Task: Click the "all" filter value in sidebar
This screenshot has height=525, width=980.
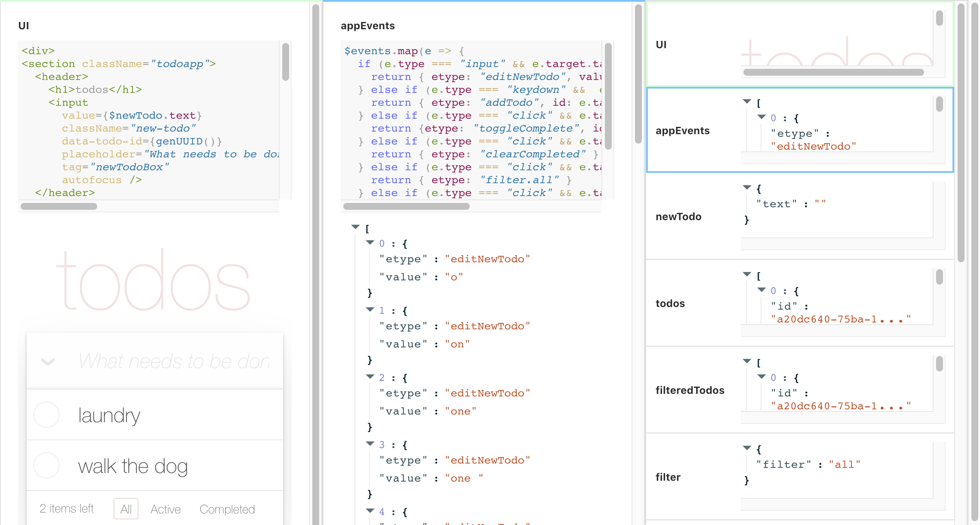Action: click(845, 464)
